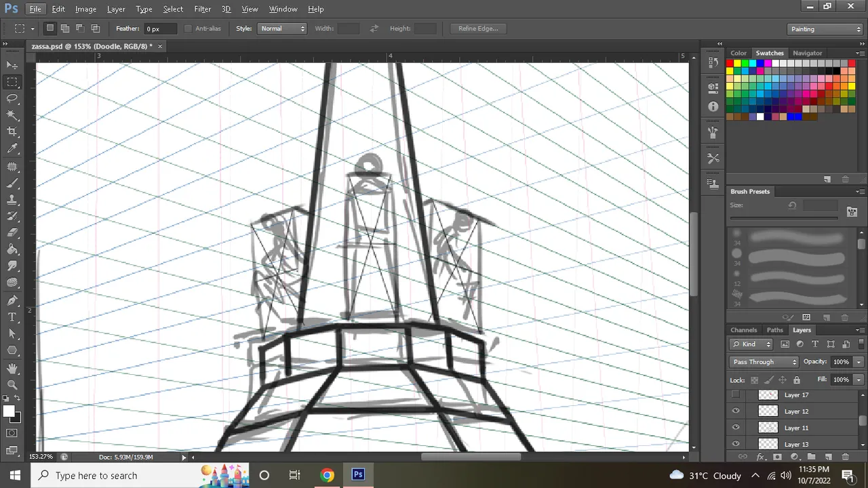
Task: Select the Hand tool
Action: tap(12, 368)
